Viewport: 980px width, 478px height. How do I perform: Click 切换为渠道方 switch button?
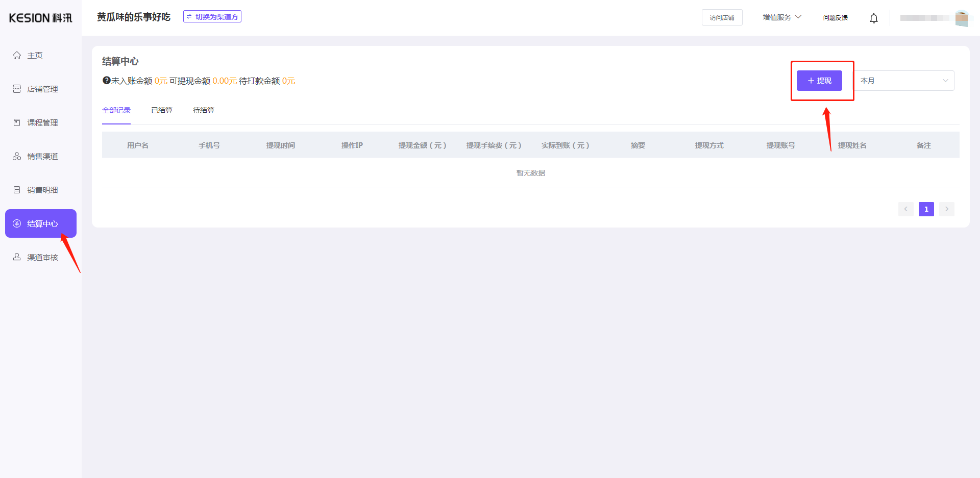click(212, 17)
